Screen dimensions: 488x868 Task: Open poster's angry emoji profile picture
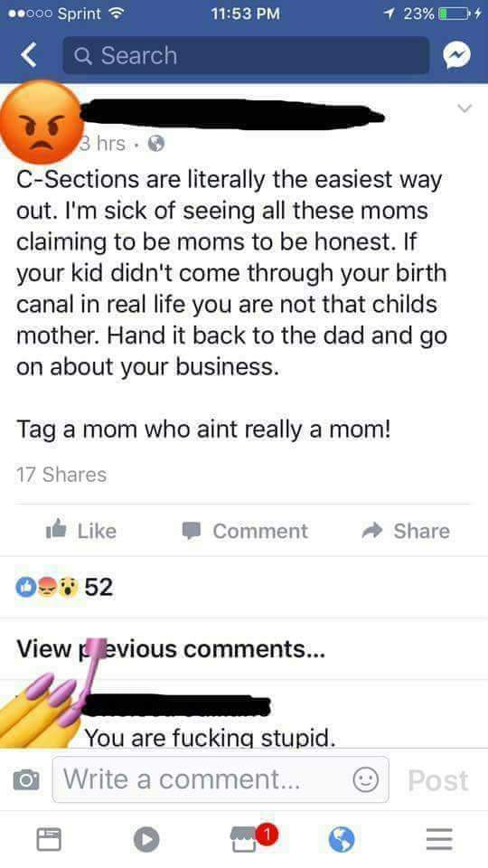tap(42, 122)
